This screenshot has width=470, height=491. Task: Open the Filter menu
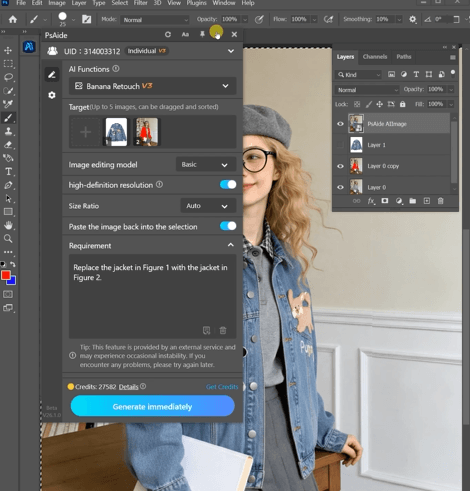point(140,3)
